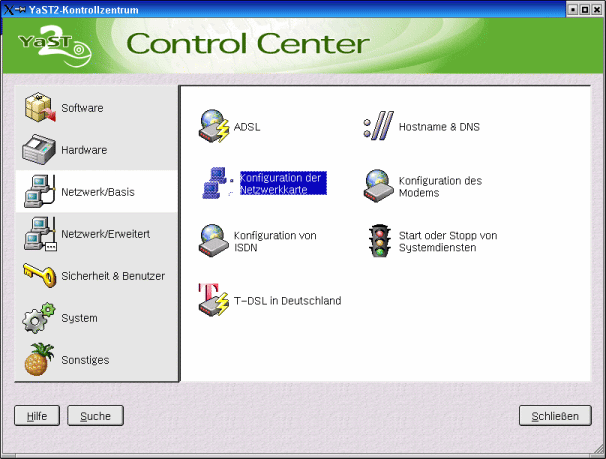This screenshot has width=606, height=459.
Task: Click the Konfiguration von ISDN label
Action: (275, 241)
